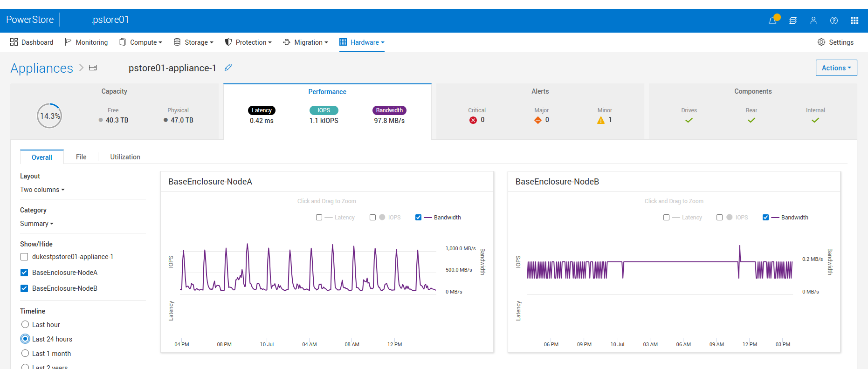This screenshot has height=369, width=868.
Task: Open the user account icon
Action: 813,20
